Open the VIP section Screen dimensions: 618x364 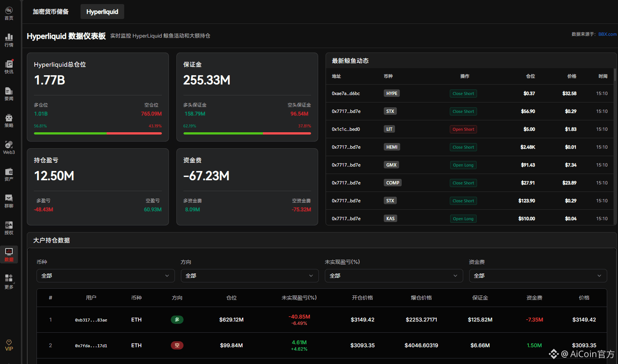coord(9,346)
